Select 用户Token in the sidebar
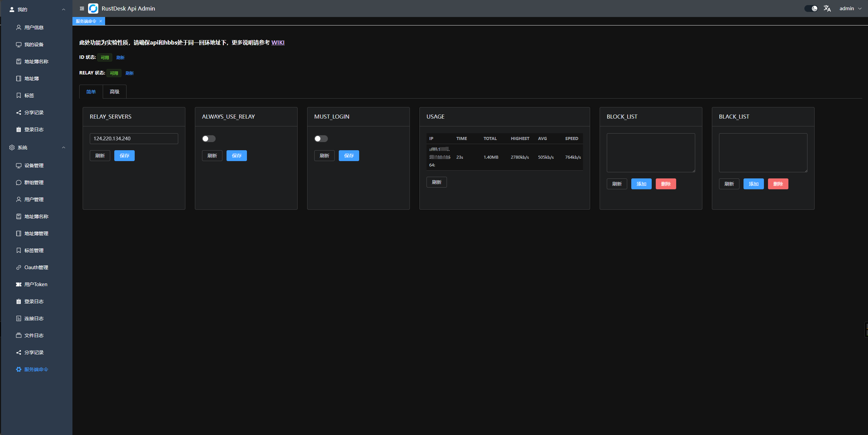Screen dimensions: 868x435 [x=35, y=284]
